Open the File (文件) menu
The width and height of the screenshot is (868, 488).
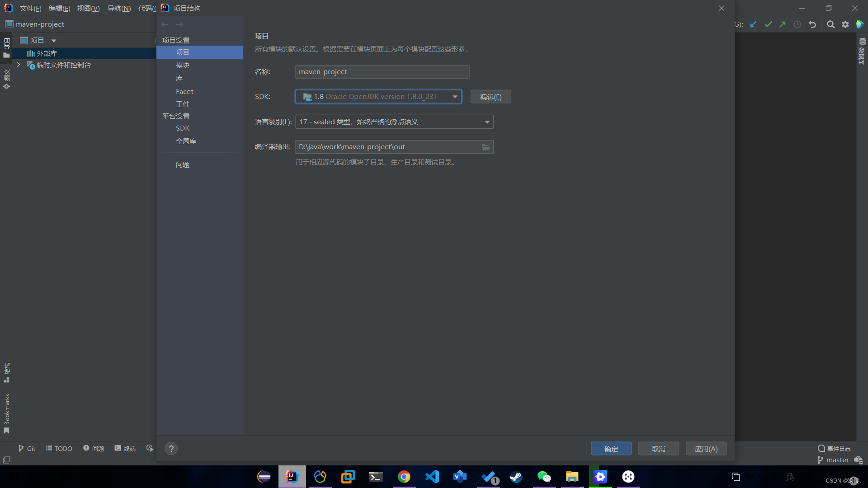click(30, 9)
